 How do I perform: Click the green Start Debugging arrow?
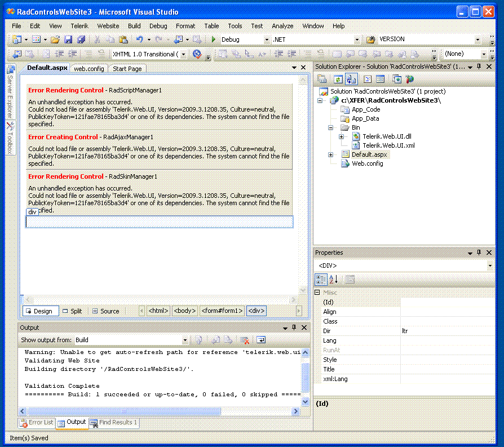coord(214,39)
